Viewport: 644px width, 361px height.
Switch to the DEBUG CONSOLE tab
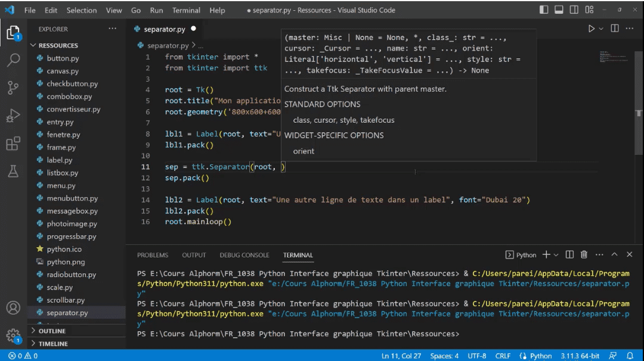[244, 255]
